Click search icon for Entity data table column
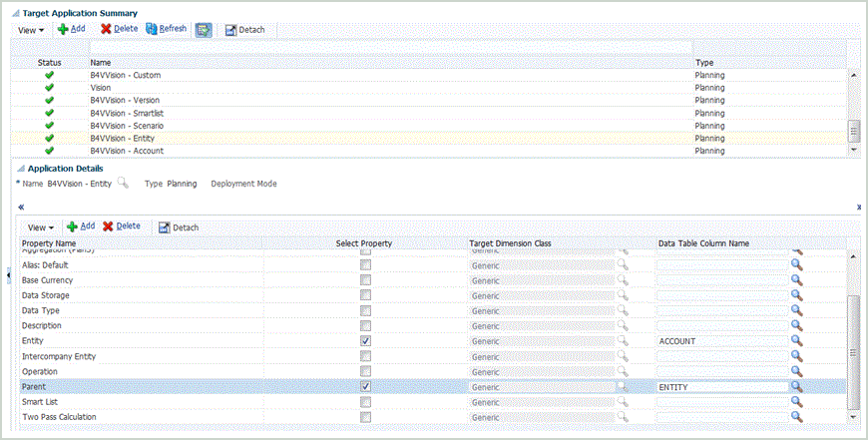 [796, 341]
